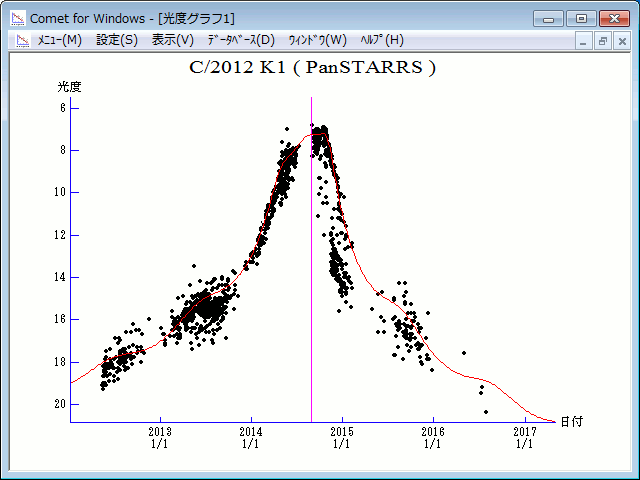
Task: Maximize the Comet for Windows application window
Action: coord(581,19)
